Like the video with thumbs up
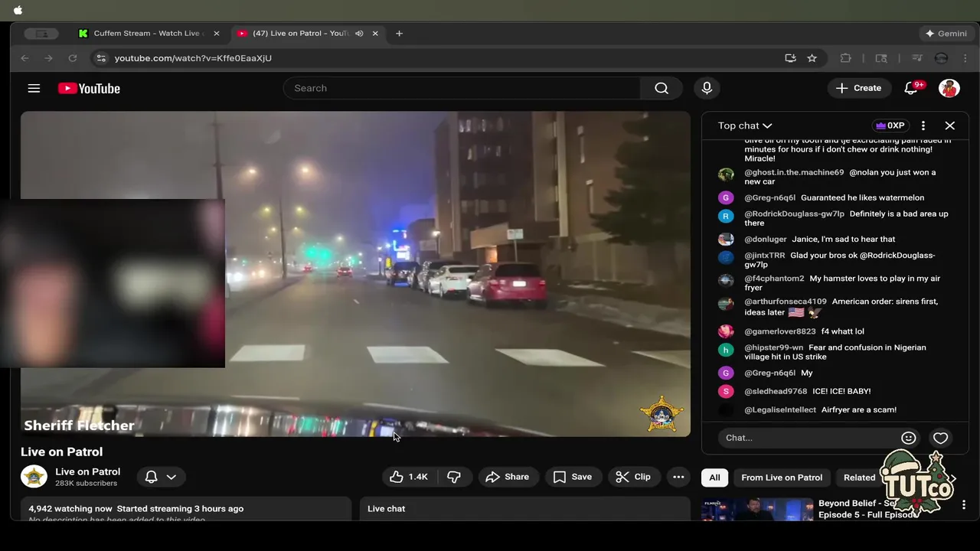Viewport: 980px width, 551px height. click(x=410, y=477)
